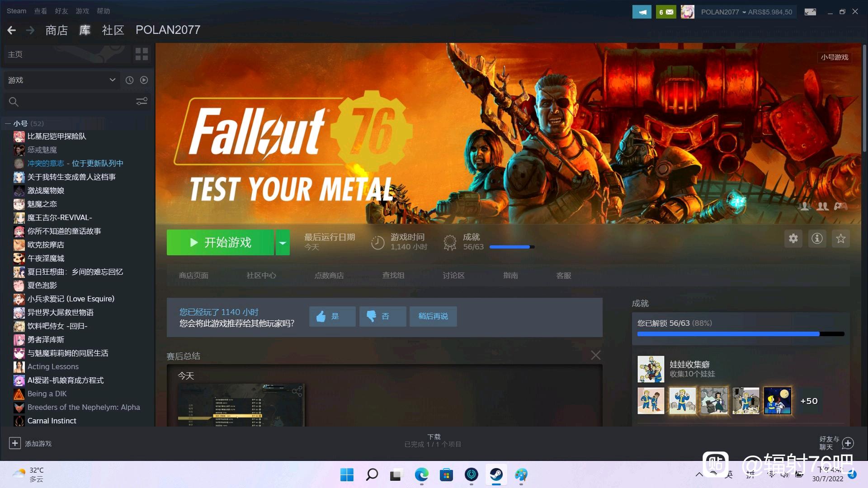Click the green 开始游戏 play button
Viewport: 868px width, 488px height.
point(220,243)
